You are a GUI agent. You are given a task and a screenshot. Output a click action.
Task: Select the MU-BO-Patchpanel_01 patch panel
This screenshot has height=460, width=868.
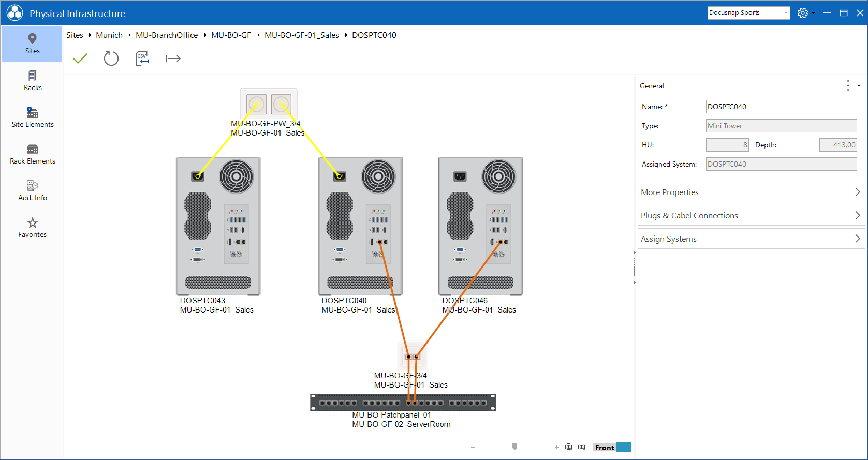(403, 403)
